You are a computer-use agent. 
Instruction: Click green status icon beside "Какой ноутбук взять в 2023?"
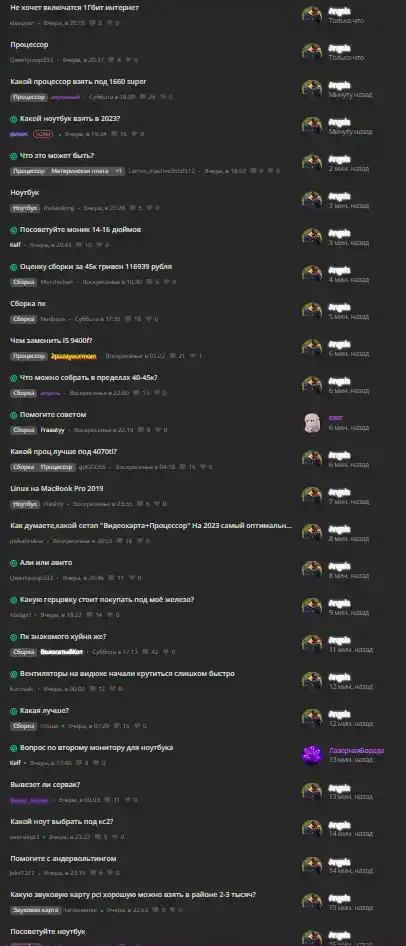(14, 119)
